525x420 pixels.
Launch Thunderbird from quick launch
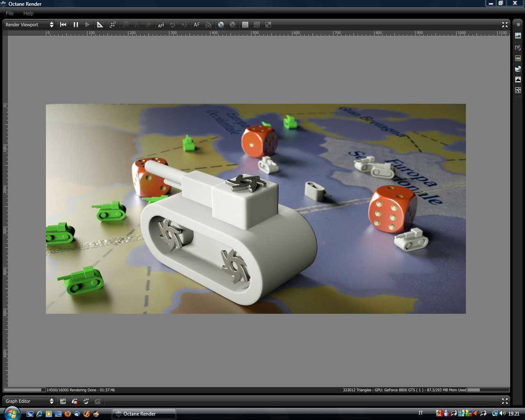coord(77,414)
